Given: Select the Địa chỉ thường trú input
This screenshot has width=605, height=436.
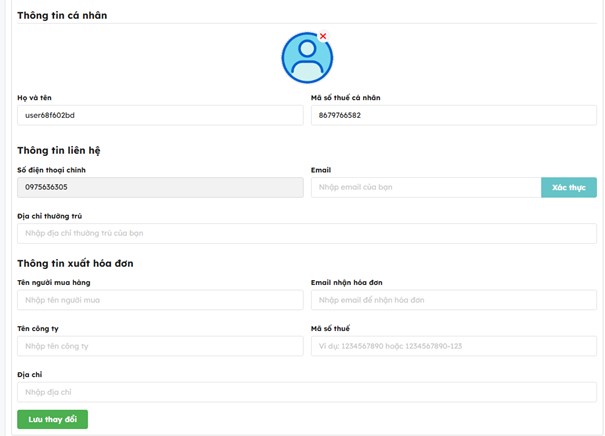Looking at the screenshot, I should coord(306,233).
